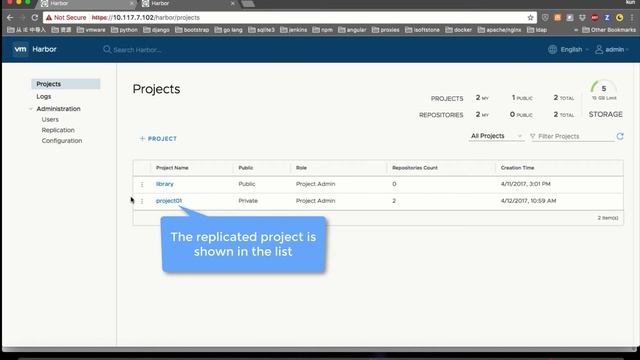640x360 pixels.
Task: Open the ldap bookmarks folder
Action: 537,30
